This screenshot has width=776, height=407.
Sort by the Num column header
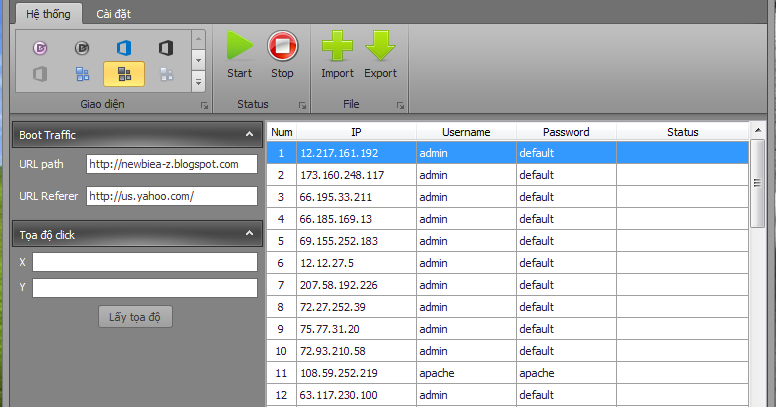click(282, 132)
